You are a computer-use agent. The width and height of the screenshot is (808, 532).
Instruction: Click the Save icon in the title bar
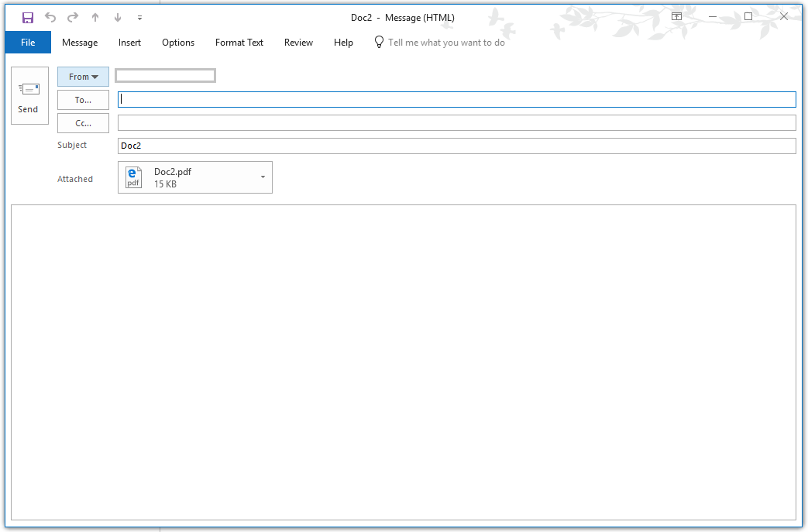point(28,18)
